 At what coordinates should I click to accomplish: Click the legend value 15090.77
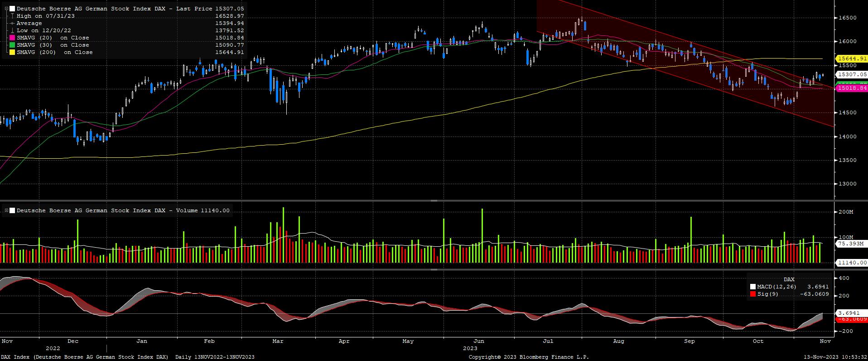[x=230, y=45]
